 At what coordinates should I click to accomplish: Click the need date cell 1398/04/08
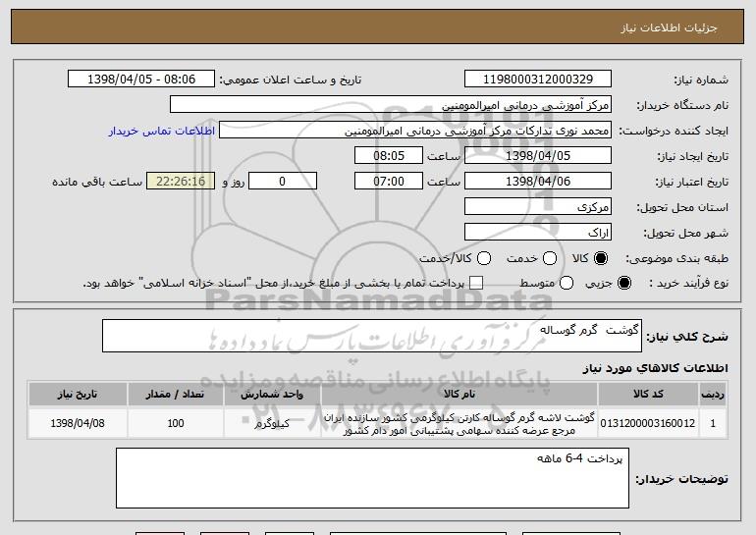(78, 423)
